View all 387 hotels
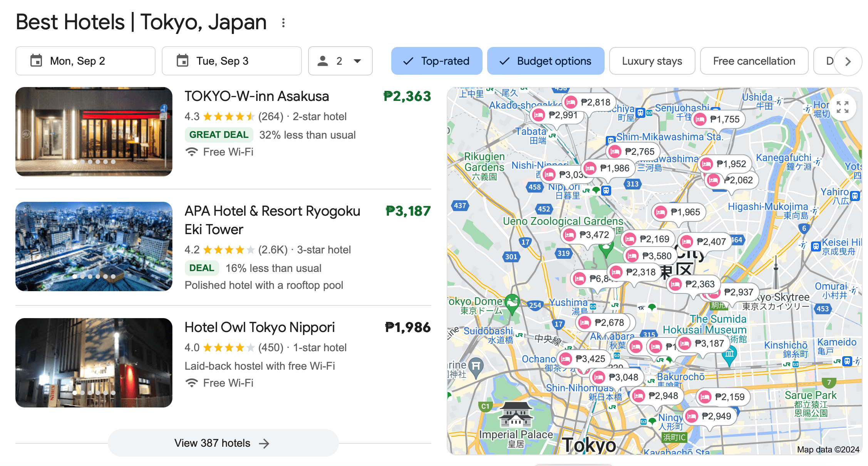 (x=223, y=443)
